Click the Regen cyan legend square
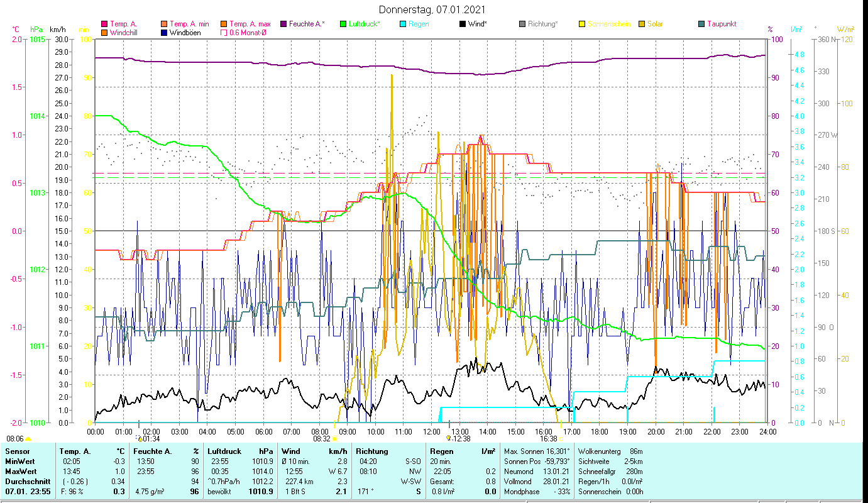Screen dimensions: 868x503 tap(403, 25)
